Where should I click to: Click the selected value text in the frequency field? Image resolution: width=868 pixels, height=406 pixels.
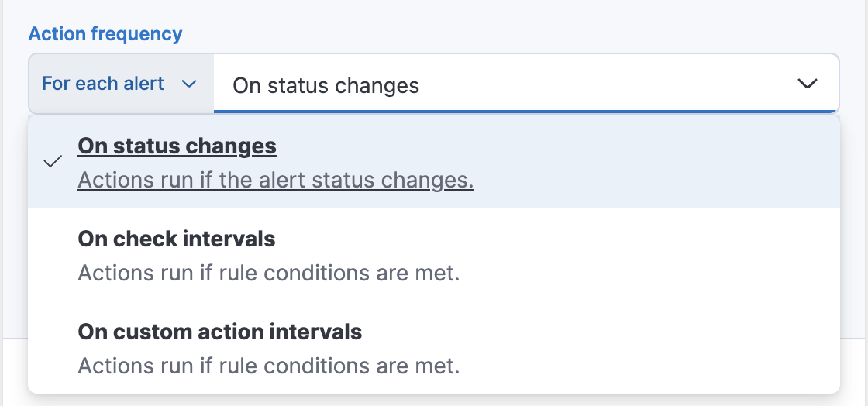325,85
